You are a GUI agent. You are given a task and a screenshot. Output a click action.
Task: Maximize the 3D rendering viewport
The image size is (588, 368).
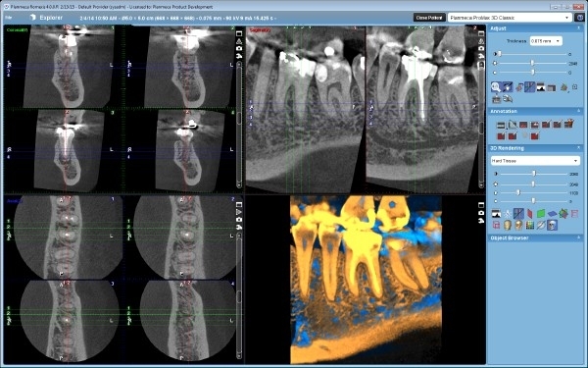[x=481, y=205]
